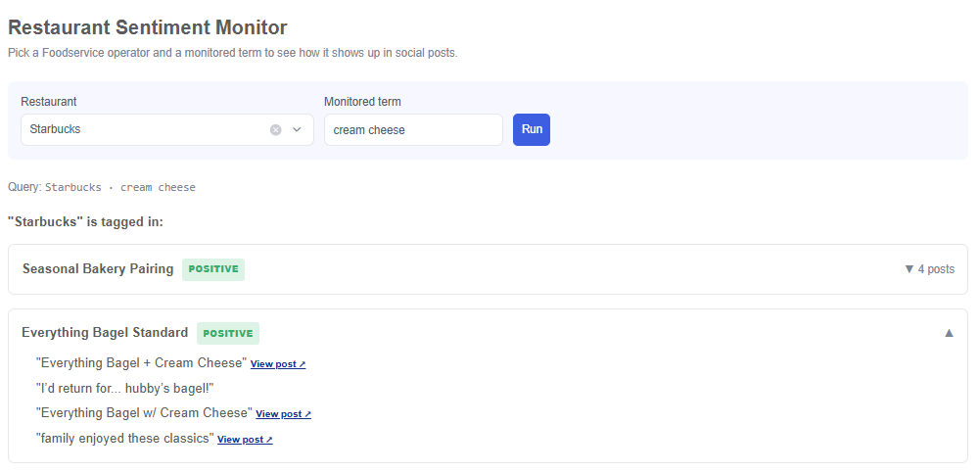This screenshot has height=472, width=980.
Task: Select the quote "Everything Bagel + Cream Cheese"
Action: 142,363
